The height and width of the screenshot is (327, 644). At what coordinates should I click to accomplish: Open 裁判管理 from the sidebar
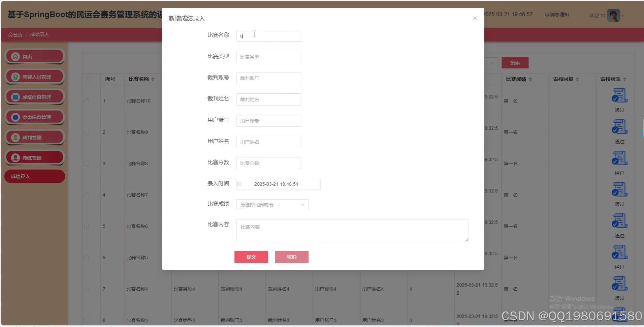[35, 137]
